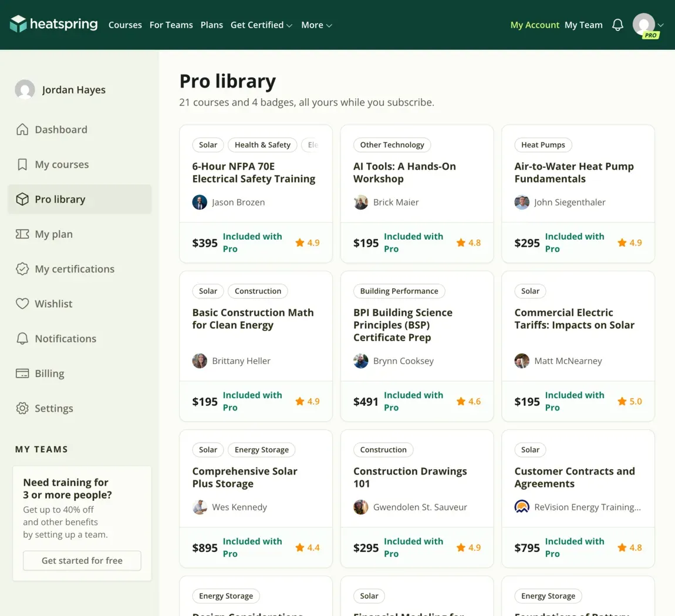Click the Pro library cube icon
This screenshot has width=675, height=616.
pos(22,199)
